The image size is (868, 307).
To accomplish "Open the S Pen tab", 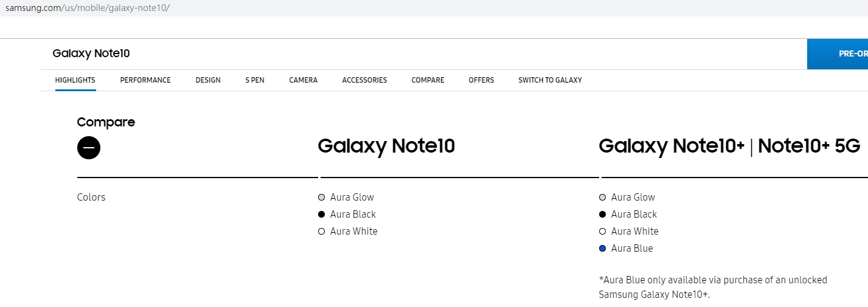I will click(255, 80).
